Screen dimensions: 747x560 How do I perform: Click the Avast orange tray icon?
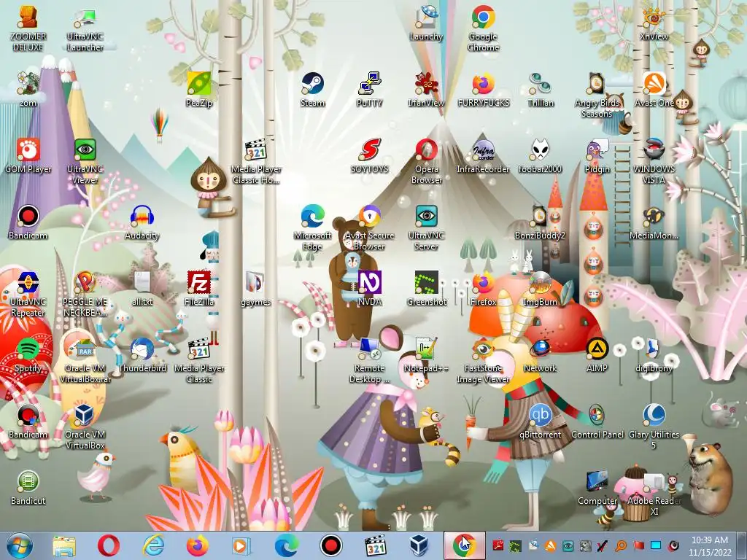point(550,545)
